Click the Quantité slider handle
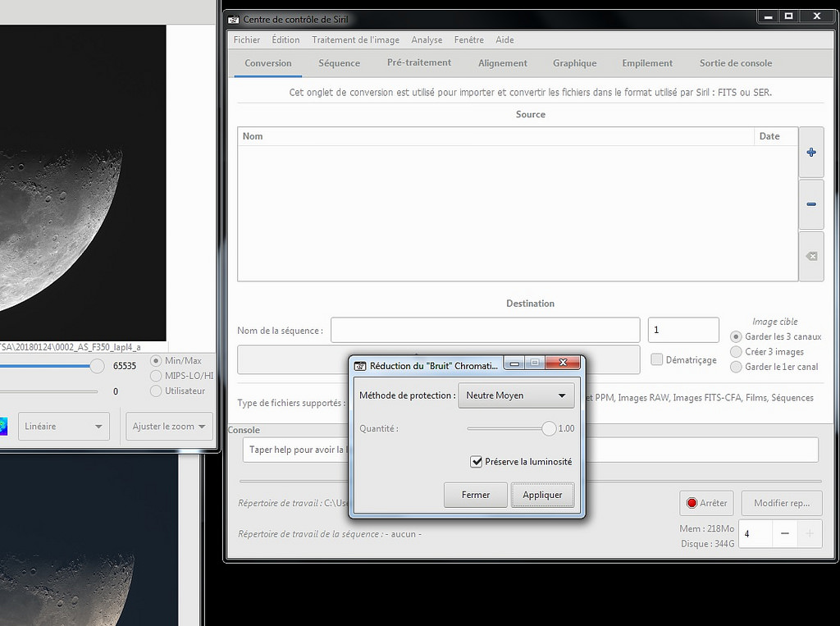The height and width of the screenshot is (626, 840). tap(549, 428)
